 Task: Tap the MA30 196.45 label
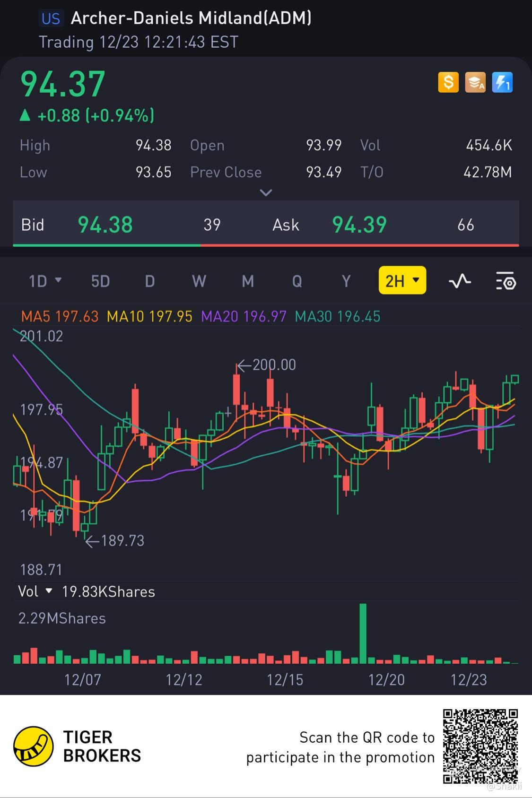coord(338,316)
